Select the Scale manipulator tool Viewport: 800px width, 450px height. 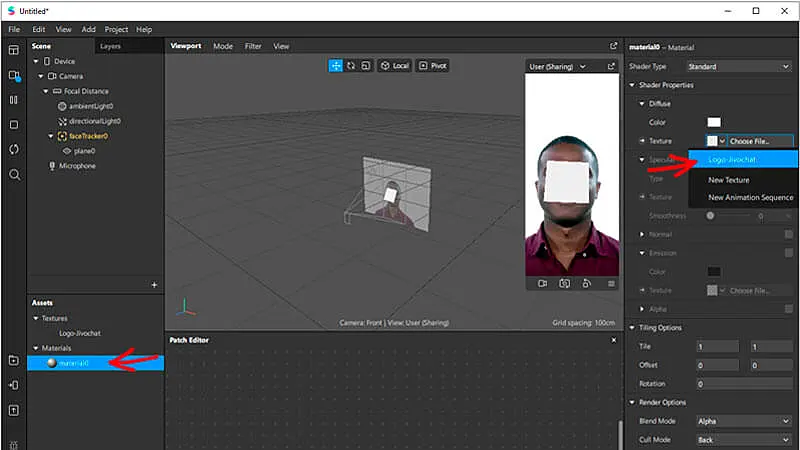366,65
